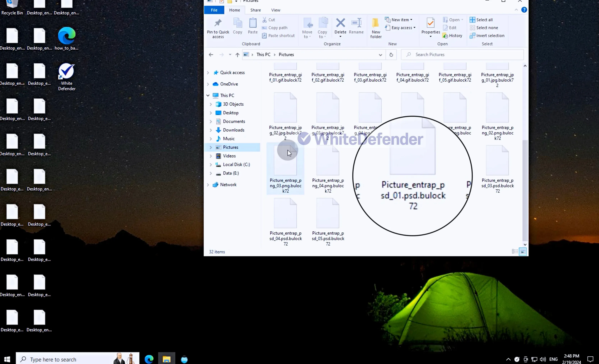Click Invert selection in ribbon
599x364 pixels.
487,36
